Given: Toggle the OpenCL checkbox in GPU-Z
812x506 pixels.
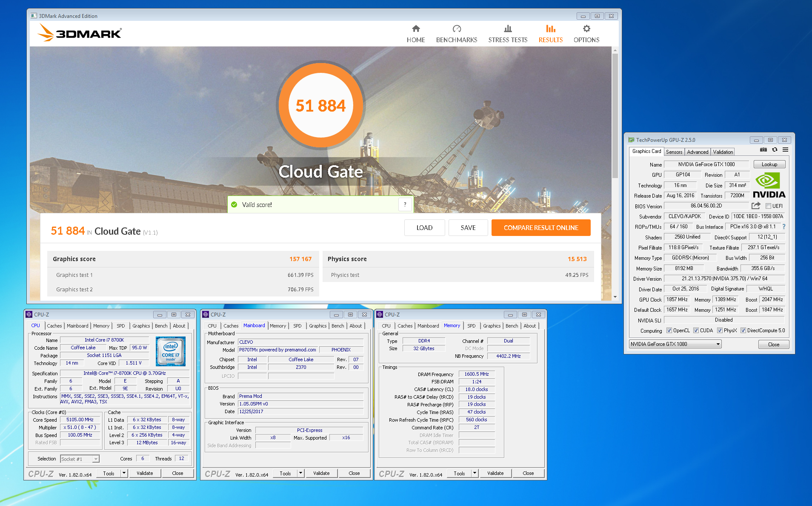Looking at the screenshot, I should [x=669, y=331].
